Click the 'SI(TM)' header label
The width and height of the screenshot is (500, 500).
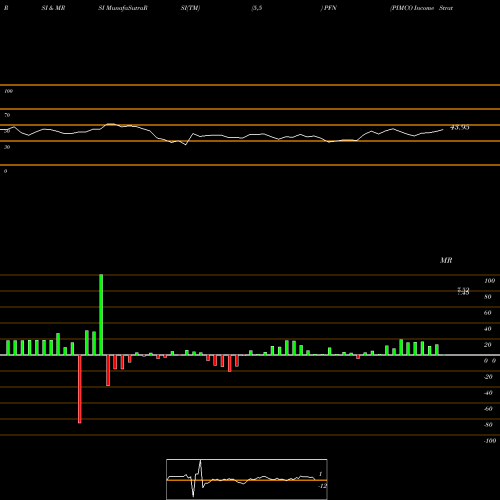[190, 8]
